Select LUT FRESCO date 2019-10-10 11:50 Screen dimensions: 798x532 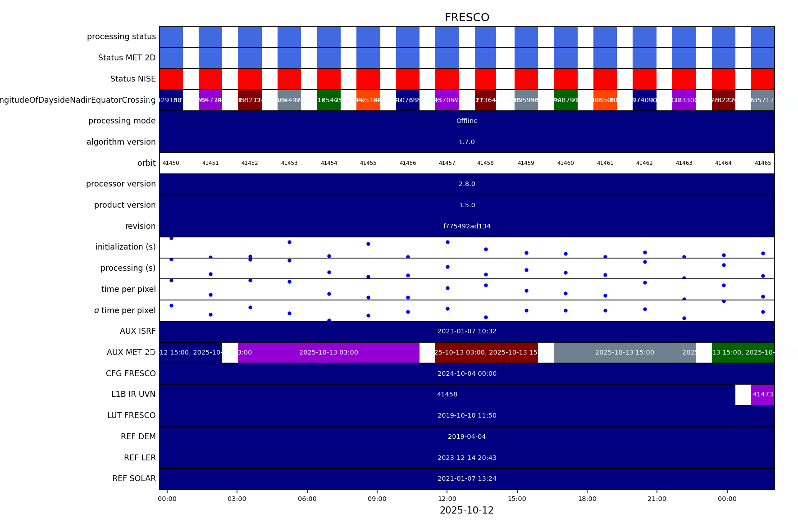[467, 415]
